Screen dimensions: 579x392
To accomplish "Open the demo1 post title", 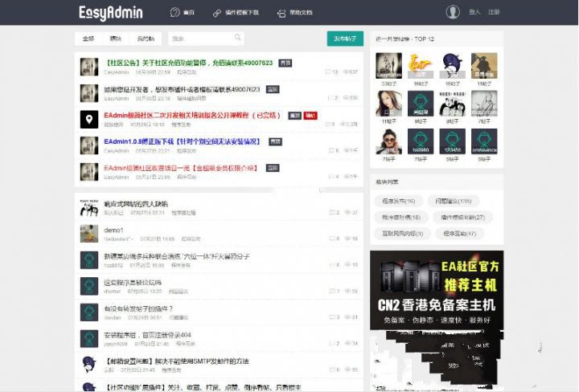I will pyautogui.click(x=113, y=231).
